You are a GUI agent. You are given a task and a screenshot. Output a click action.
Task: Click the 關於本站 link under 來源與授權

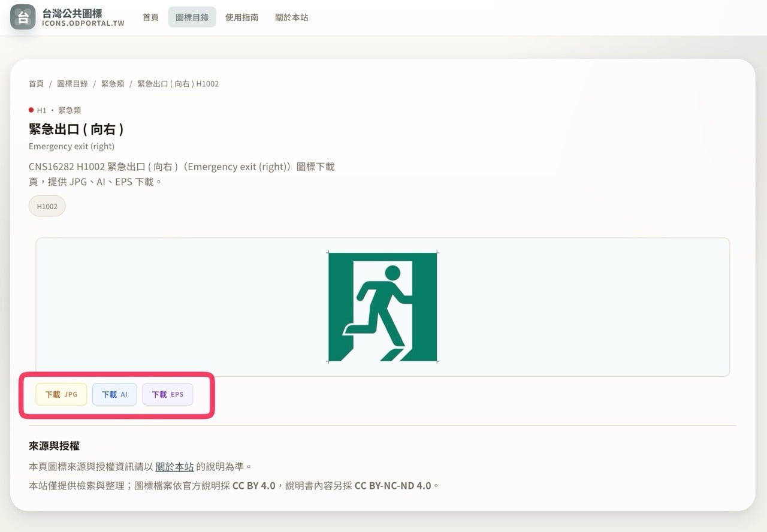(174, 465)
